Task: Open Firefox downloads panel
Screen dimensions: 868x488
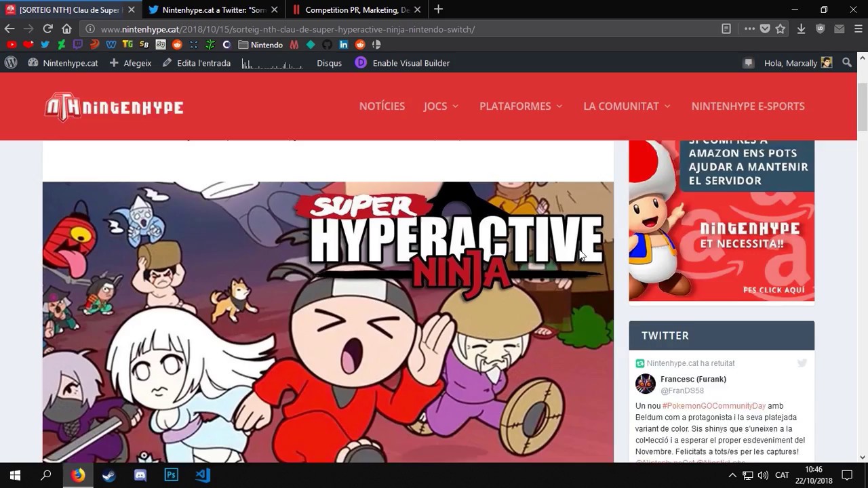Action: [801, 28]
